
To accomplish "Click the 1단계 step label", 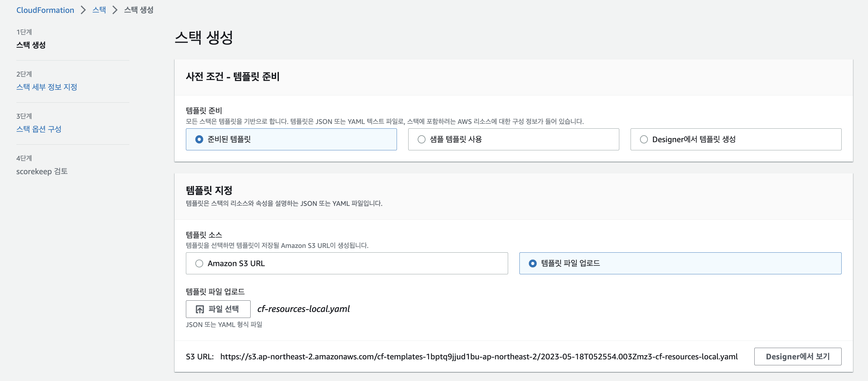I will [x=24, y=32].
